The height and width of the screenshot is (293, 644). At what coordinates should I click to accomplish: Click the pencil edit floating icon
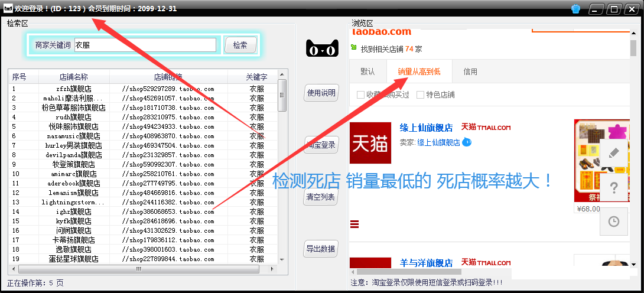(x=614, y=153)
